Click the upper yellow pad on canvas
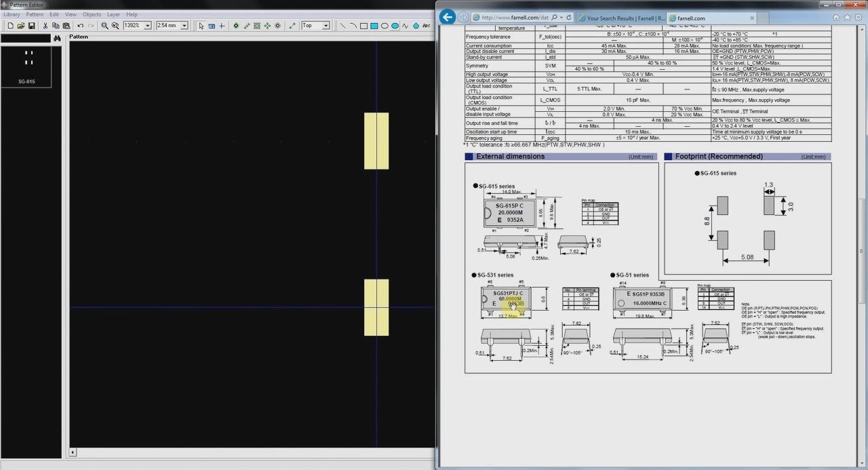Image resolution: width=868 pixels, height=470 pixels. [x=376, y=140]
